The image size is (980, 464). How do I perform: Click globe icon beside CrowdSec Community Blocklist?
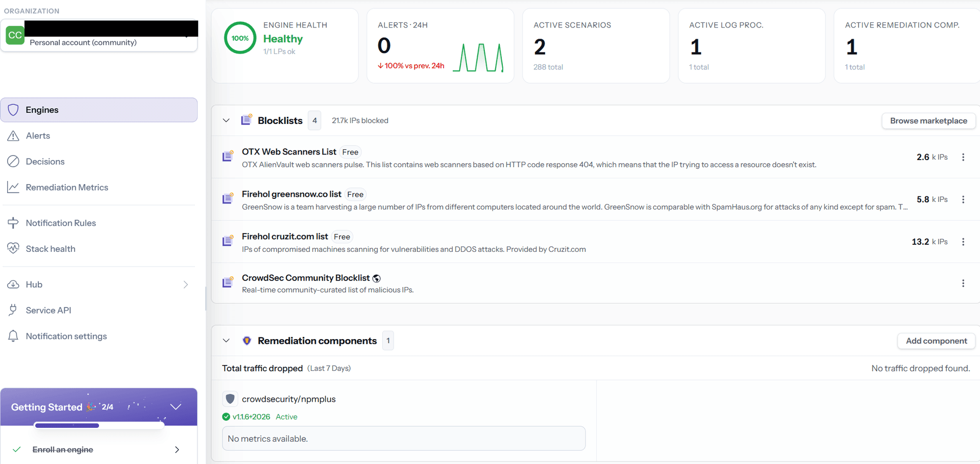coord(377,278)
